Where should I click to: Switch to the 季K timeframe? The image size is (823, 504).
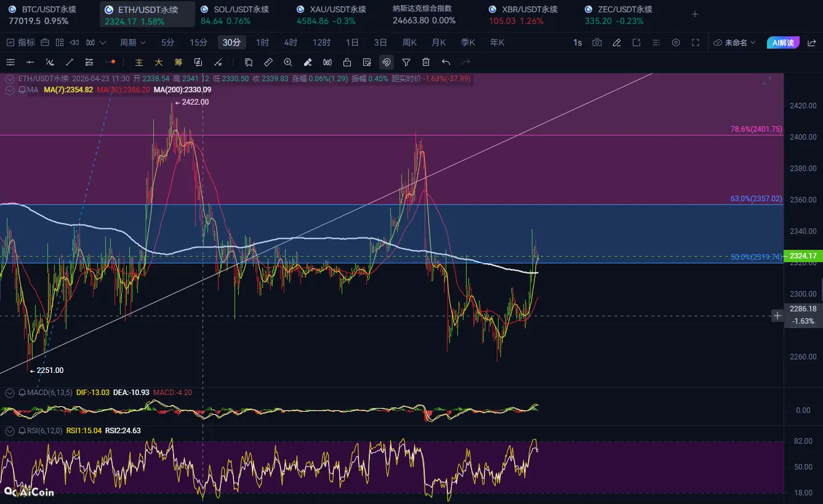(468, 42)
